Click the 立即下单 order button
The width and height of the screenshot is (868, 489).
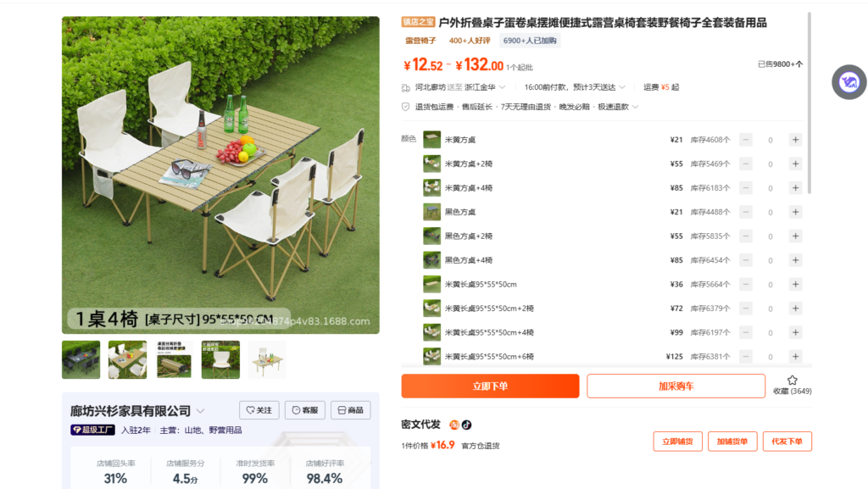[491, 386]
